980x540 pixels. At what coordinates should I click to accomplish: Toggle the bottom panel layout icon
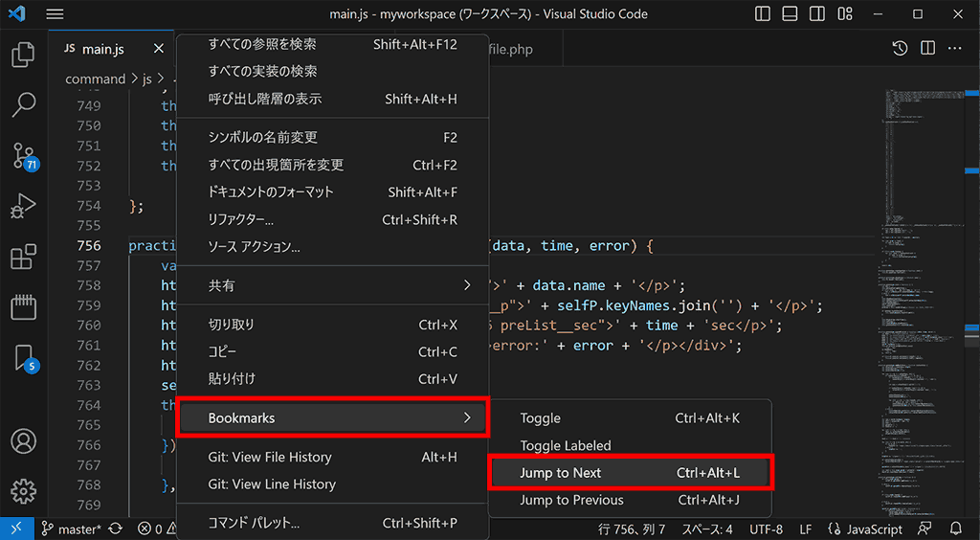click(x=790, y=13)
